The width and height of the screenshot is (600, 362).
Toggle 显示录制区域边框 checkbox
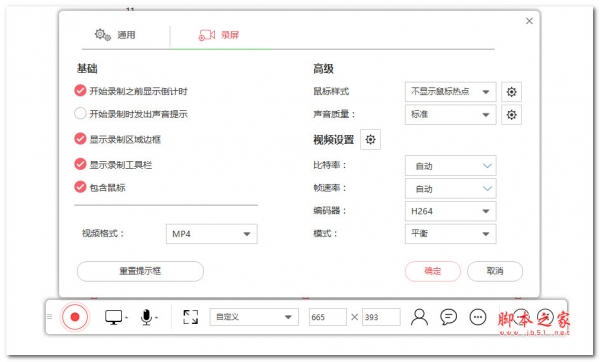pos(80,139)
